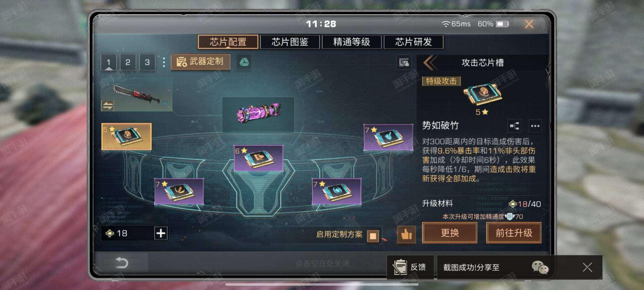
Task: Click the 反馈 feedback clipboard icon
Action: click(x=399, y=267)
